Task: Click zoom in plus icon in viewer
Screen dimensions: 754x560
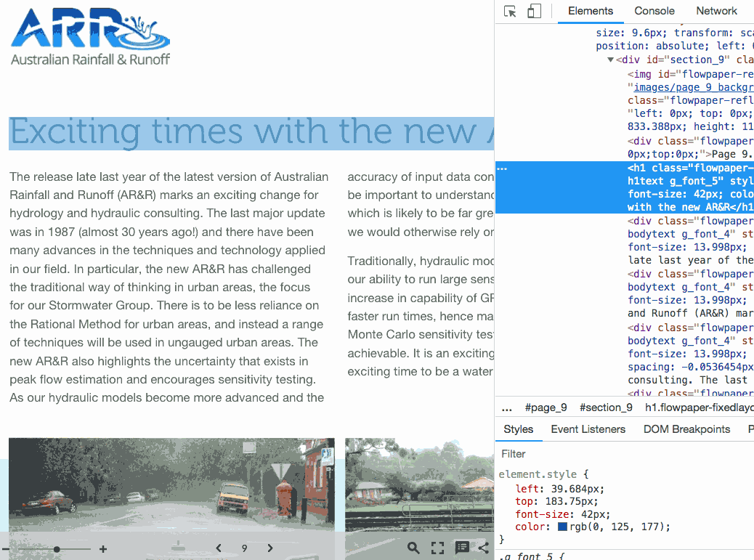Action: [103, 549]
